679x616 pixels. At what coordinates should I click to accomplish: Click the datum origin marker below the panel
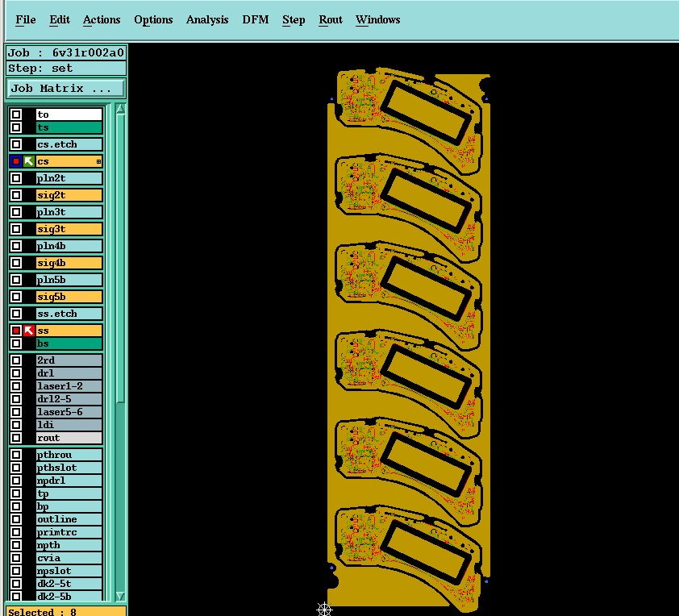pos(324,609)
